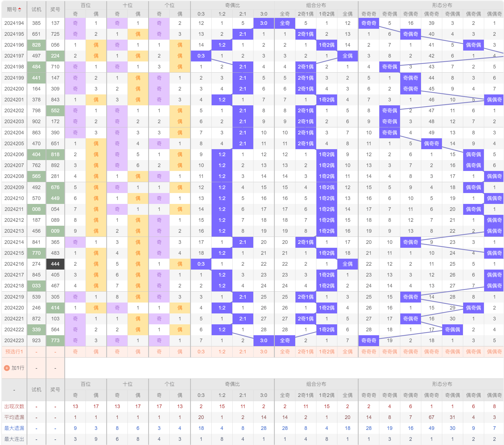Click the 全奇 cell in row 2024223
This screenshot has width=504, height=445.
[285, 341]
